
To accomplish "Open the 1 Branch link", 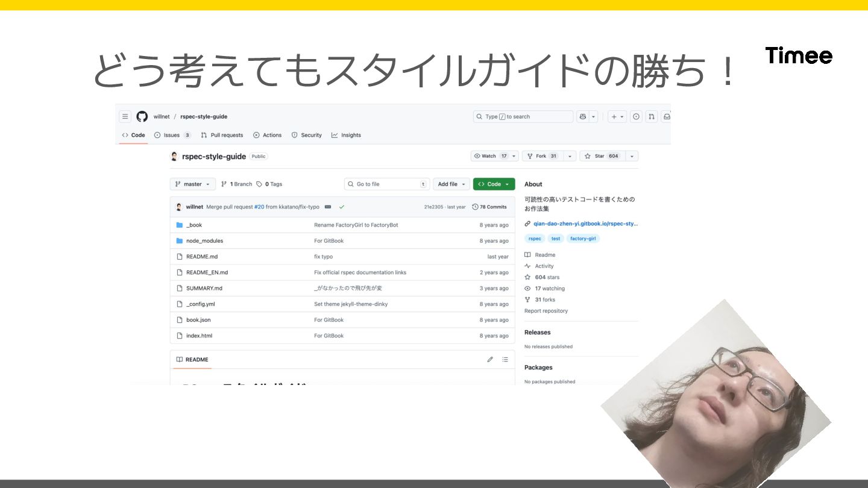I will coord(237,184).
